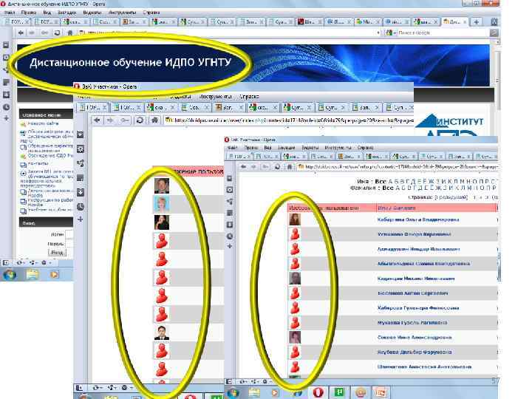Click home icon in middle Opera window
The height and width of the screenshot is (399, 532).
154,120
